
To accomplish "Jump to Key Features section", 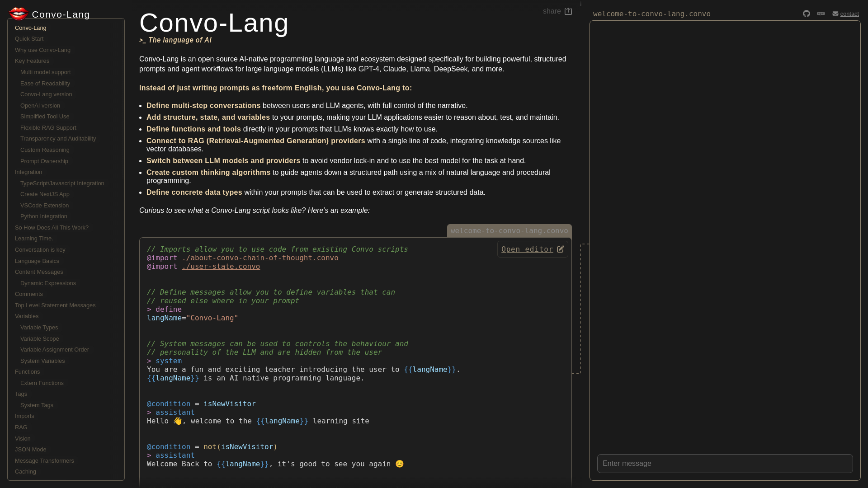I will point(32,61).
